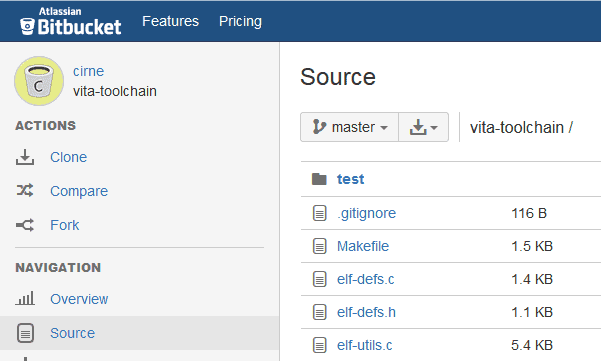Click the 5.4 KB size of elf-utils.c

[532, 345]
